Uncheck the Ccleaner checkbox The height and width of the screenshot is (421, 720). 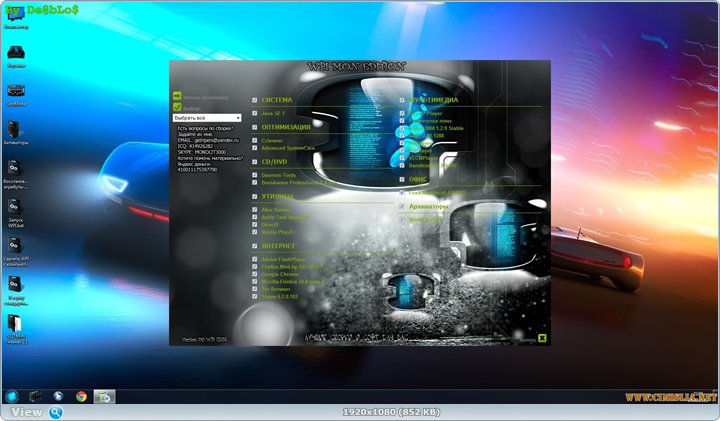255,141
